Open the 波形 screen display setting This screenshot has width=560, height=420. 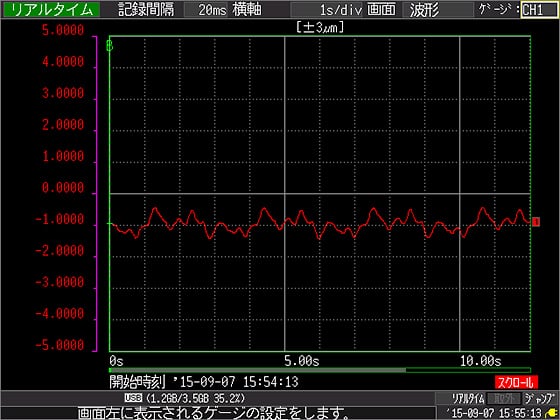438,10
